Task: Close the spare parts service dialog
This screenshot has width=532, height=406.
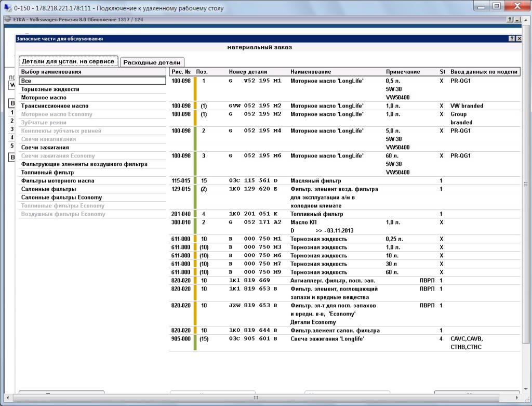Action: click(519, 38)
